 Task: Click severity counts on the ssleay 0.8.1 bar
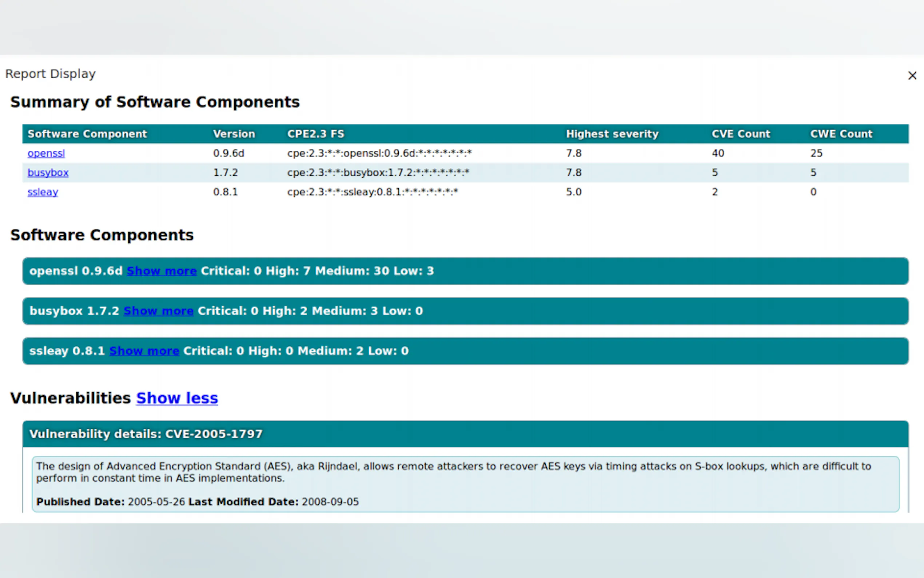point(296,351)
